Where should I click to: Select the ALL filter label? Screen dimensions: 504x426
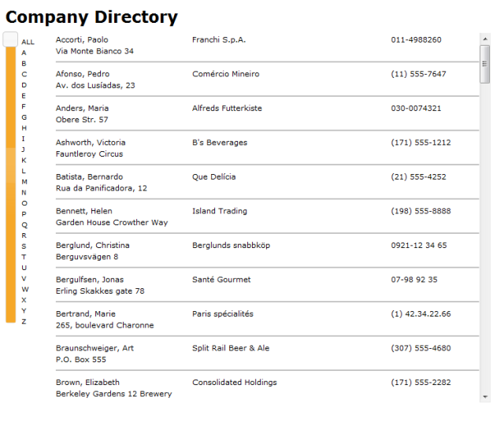tap(28, 42)
